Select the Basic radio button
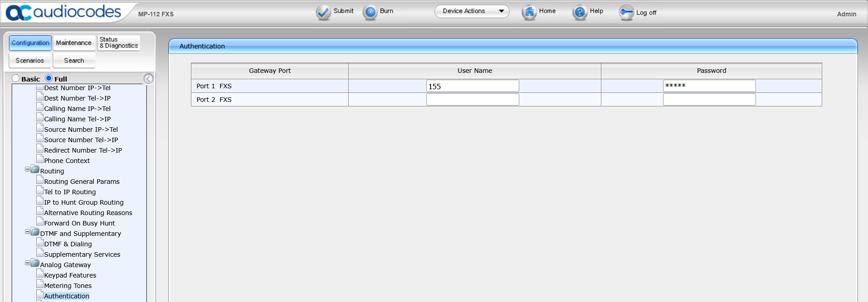Screen dimensions: 868x302 click(16, 78)
